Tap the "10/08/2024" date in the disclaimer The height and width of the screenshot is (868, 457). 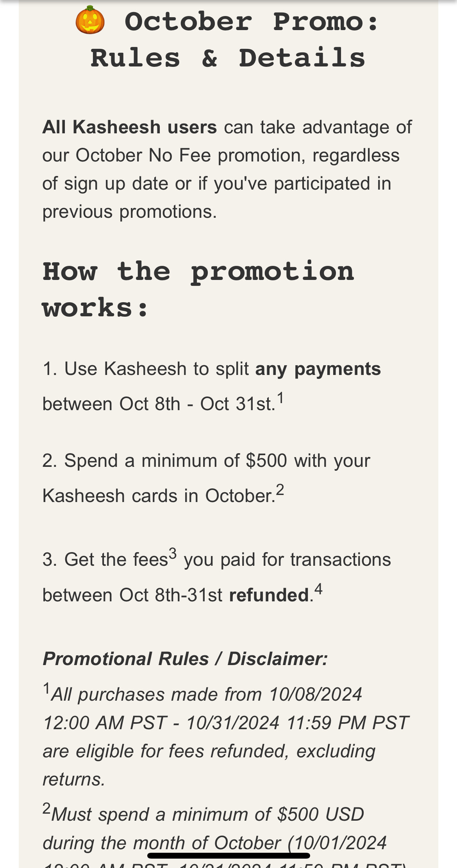[316, 695]
